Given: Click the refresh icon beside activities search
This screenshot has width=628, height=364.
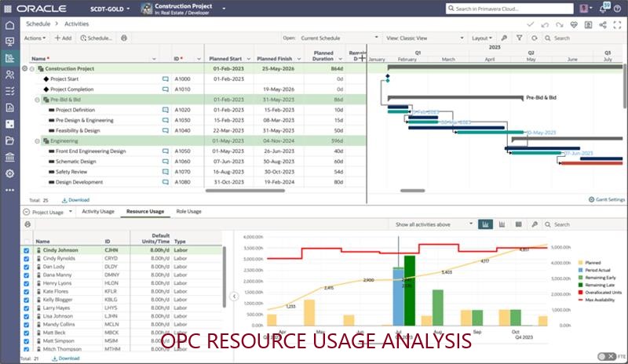Looking at the screenshot, I should tap(534, 38).
